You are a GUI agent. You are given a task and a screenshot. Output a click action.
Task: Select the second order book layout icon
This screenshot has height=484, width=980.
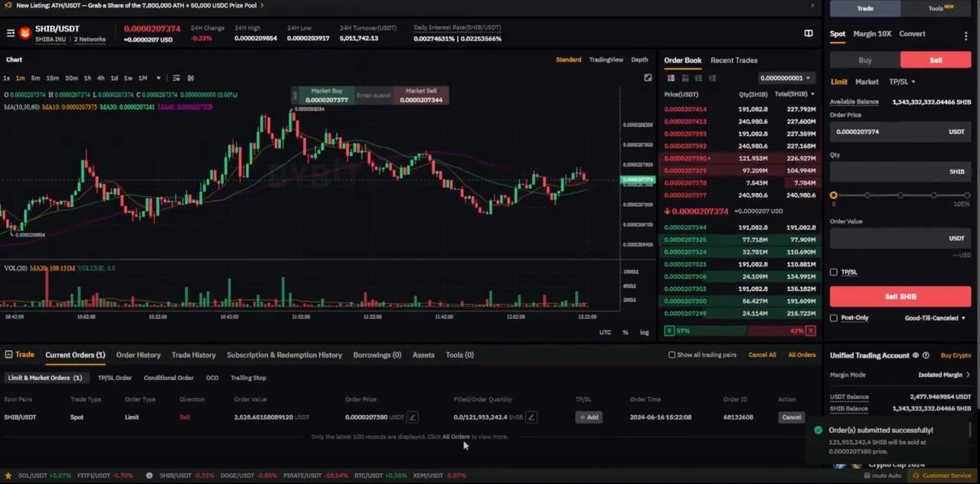tap(685, 77)
